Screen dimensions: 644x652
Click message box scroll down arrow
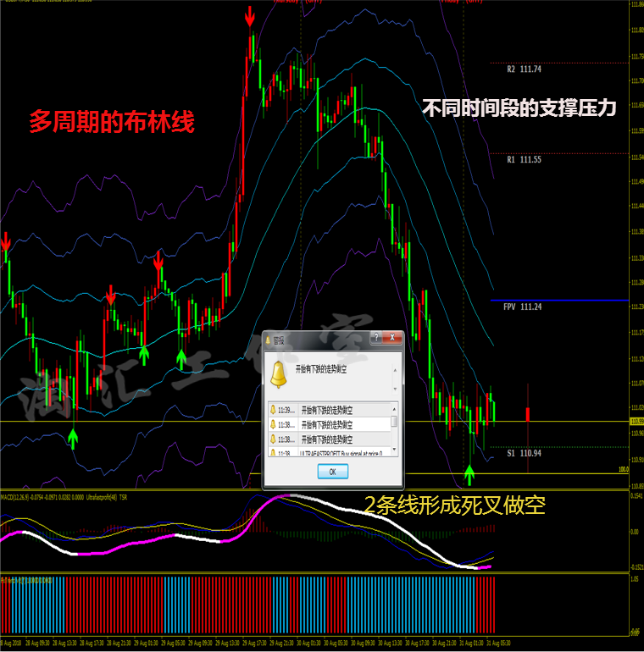[395, 390]
